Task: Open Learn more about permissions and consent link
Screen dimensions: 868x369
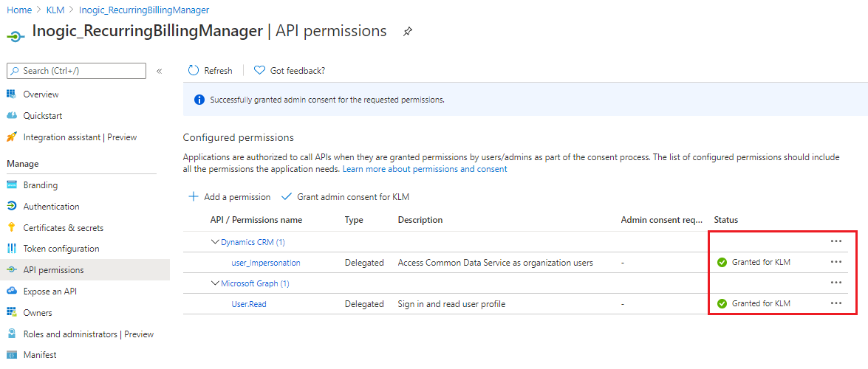Action: pos(425,169)
